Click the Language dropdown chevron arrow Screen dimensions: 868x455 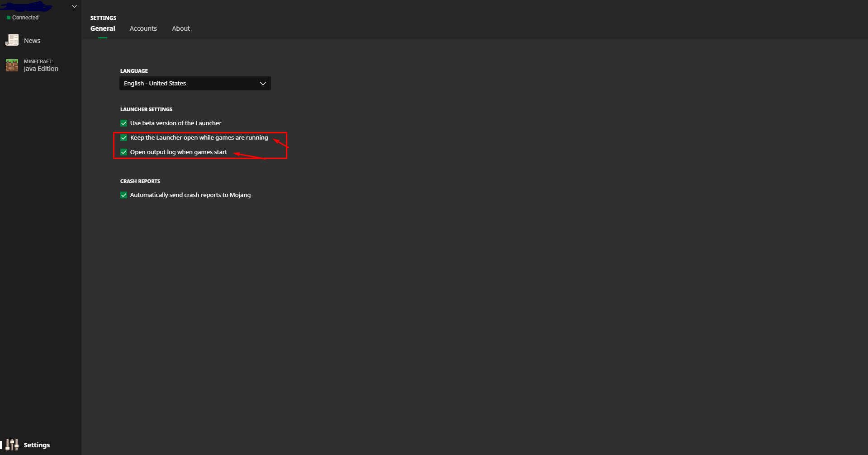pyautogui.click(x=263, y=84)
